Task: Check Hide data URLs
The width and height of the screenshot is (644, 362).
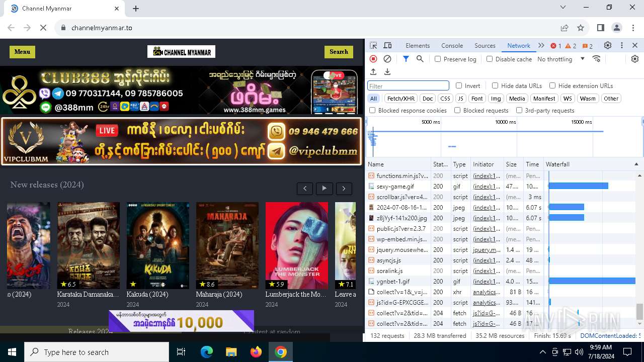Action: click(495, 85)
